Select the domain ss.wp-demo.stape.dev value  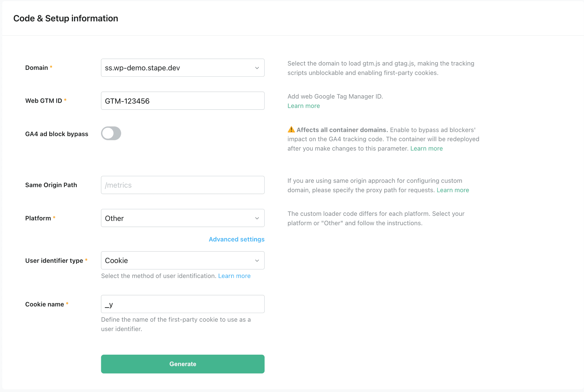pos(142,68)
